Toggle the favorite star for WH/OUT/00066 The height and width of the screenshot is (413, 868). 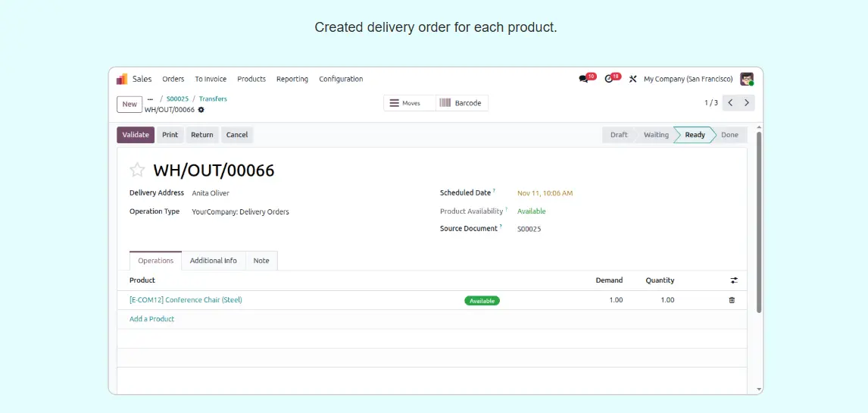point(137,171)
